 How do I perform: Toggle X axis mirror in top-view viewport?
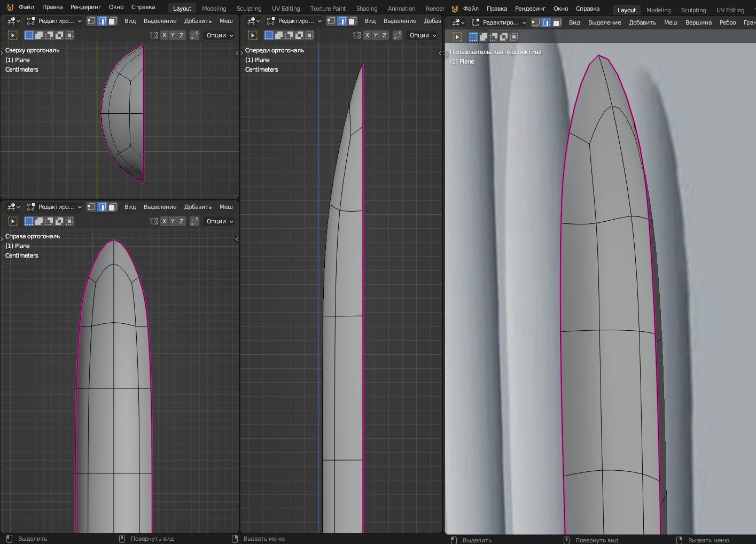tap(164, 35)
